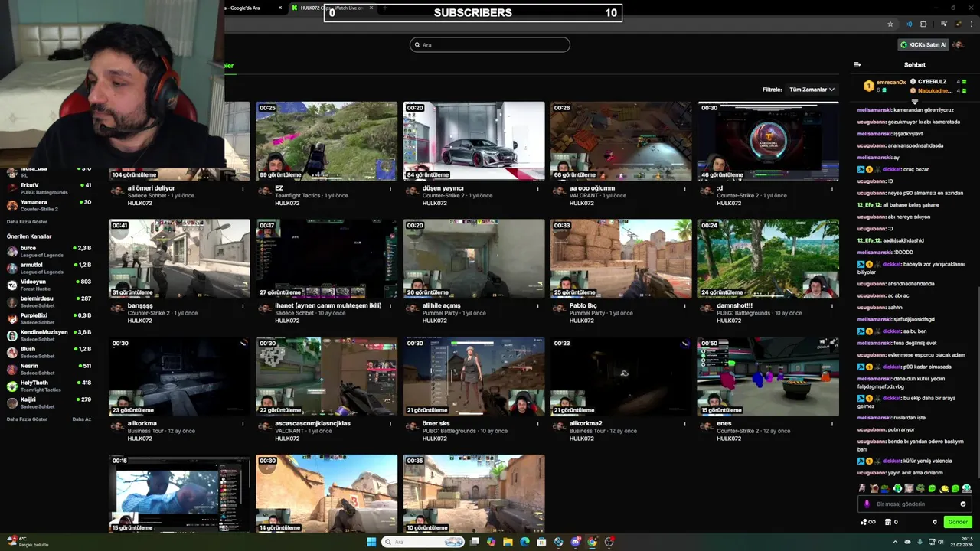Open options menu for 'ali ömeri deliyor' clip
This screenshot has width=980, height=551.
pyautogui.click(x=243, y=188)
